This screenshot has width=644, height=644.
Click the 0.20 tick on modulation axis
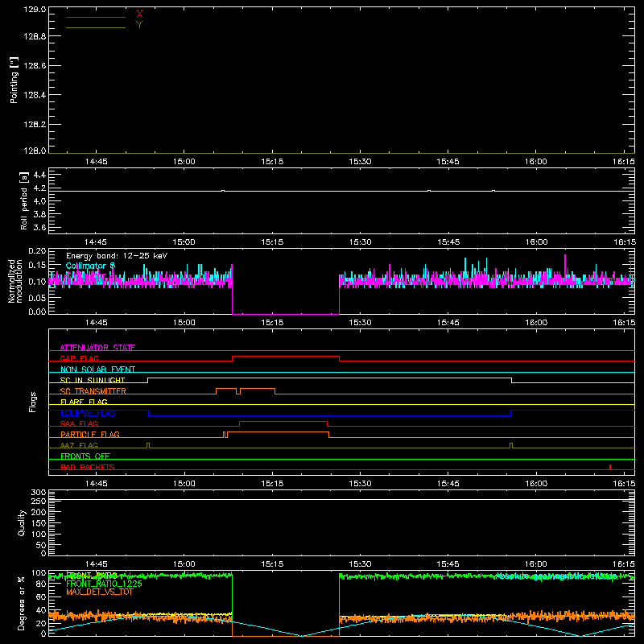coord(37,250)
